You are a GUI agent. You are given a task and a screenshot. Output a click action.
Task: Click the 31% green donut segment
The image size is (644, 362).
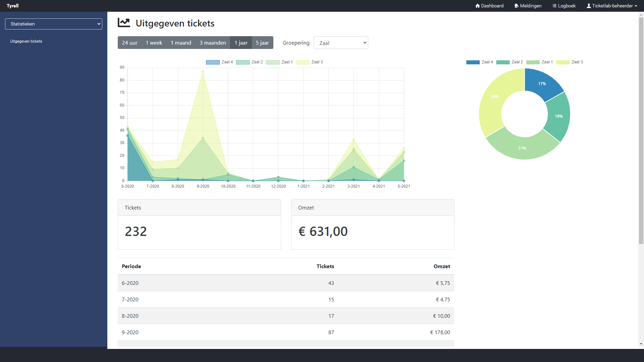click(x=522, y=148)
